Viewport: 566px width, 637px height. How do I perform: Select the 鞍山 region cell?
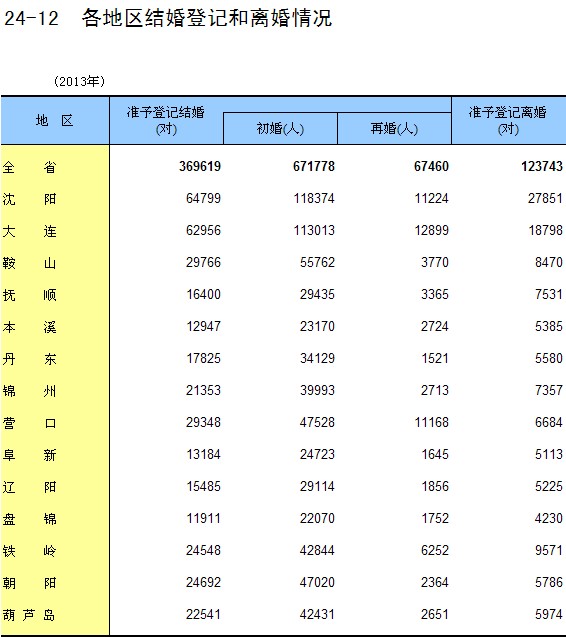click(x=29, y=263)
